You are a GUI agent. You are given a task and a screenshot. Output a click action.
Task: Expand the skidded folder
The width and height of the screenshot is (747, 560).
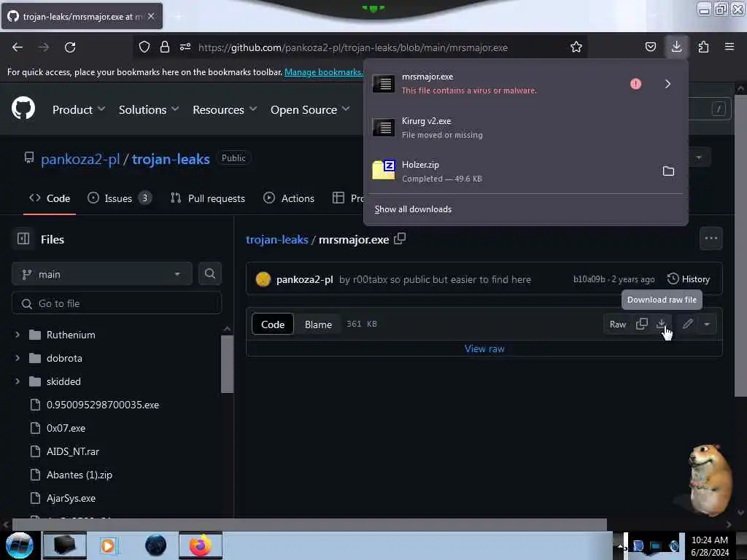pos(18,381)
